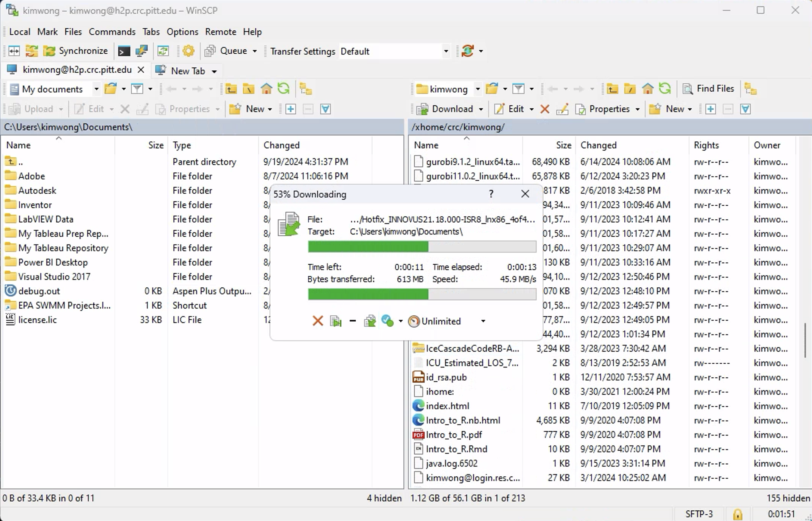This screenshot has width=812, height=521.
Task: Expand the remote New dropdown
Action: coord(689,109)
